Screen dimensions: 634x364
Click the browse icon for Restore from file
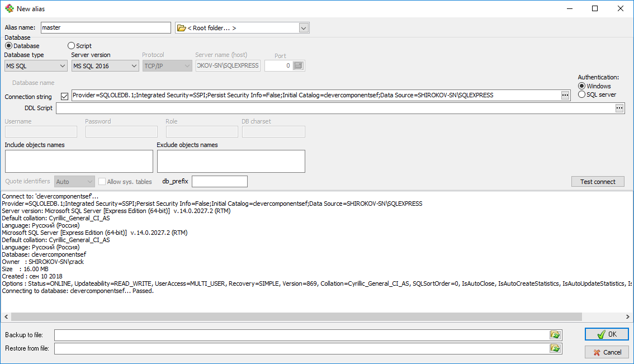point(555,348)
